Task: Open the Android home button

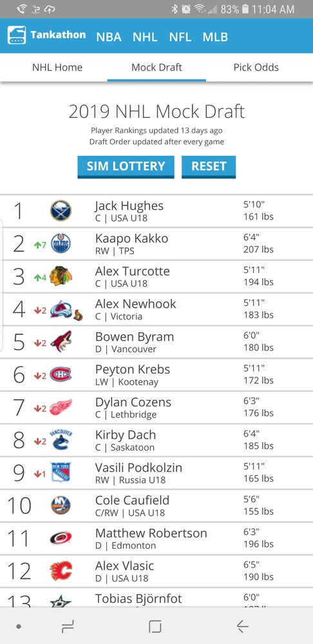Action: pos(155,627)
